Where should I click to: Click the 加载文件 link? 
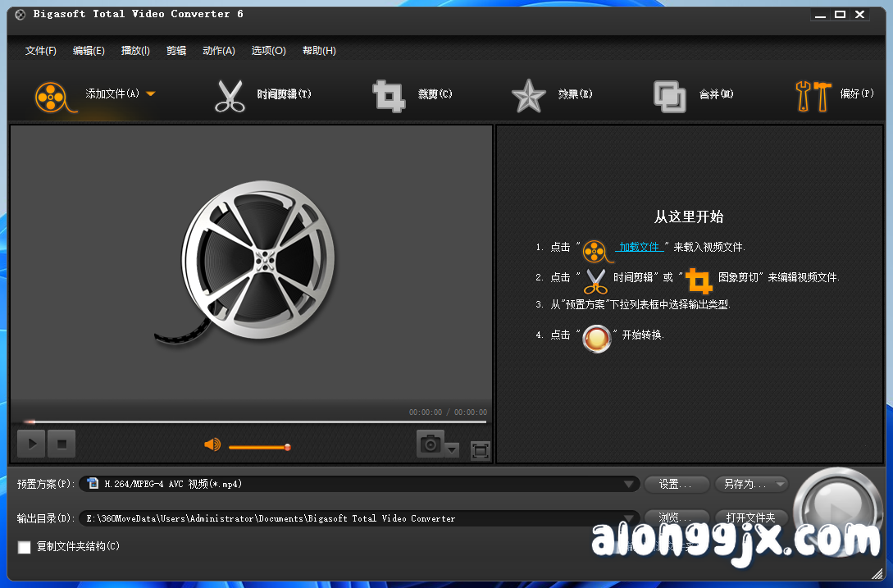click(640, 246)
